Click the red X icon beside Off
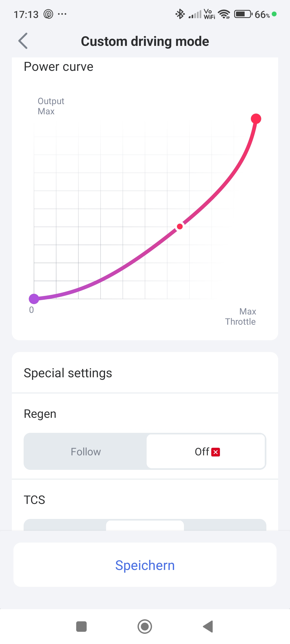Image resolution: width=290 pixels, height=644 pixels. point(216,452)
